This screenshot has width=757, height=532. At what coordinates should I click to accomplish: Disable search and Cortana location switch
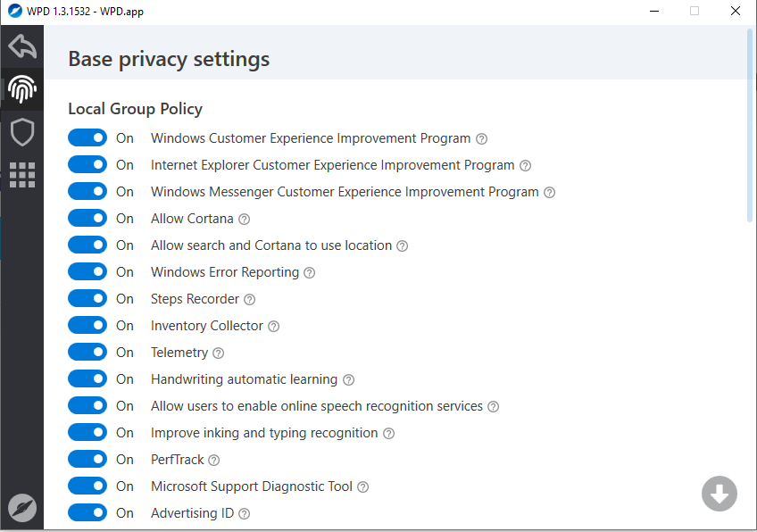(x=87, y=245)
